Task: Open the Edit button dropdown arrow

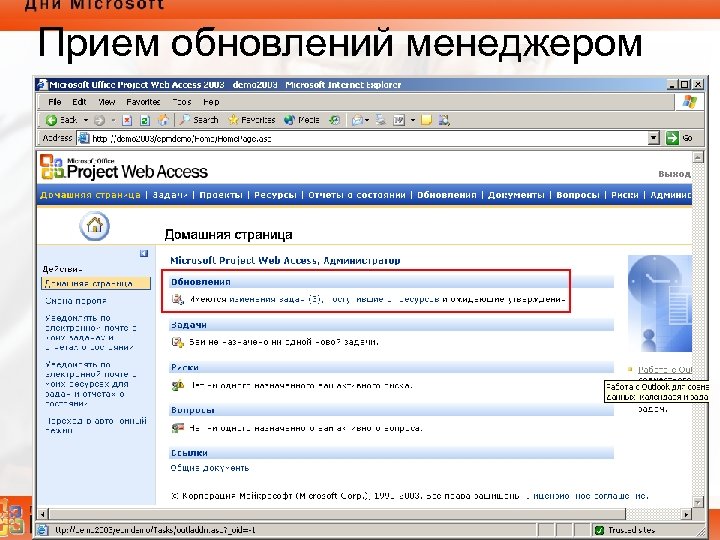Action: [413, 120]
